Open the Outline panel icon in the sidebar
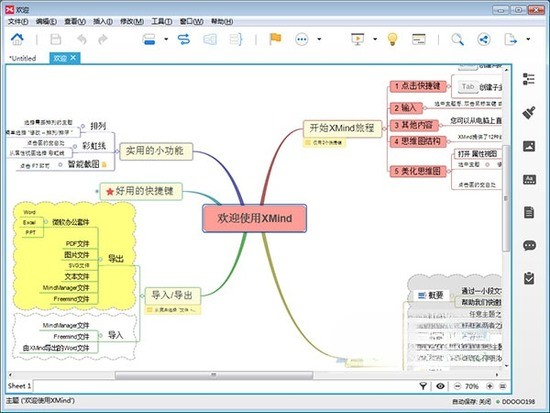This screenshot has height=413, width=550. pyautogui.click(x=529, y=79)
